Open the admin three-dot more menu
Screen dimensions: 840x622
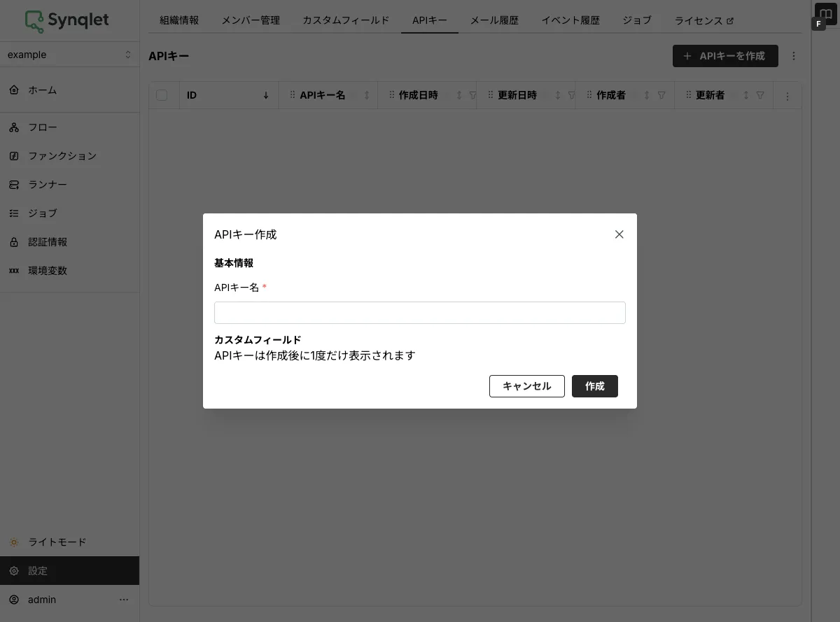pyautogui.click(x=124, y=600)
